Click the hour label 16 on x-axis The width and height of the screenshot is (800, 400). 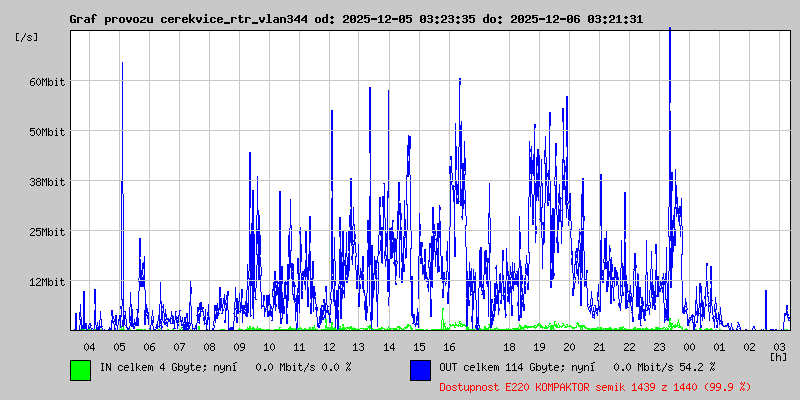[449, 347]
